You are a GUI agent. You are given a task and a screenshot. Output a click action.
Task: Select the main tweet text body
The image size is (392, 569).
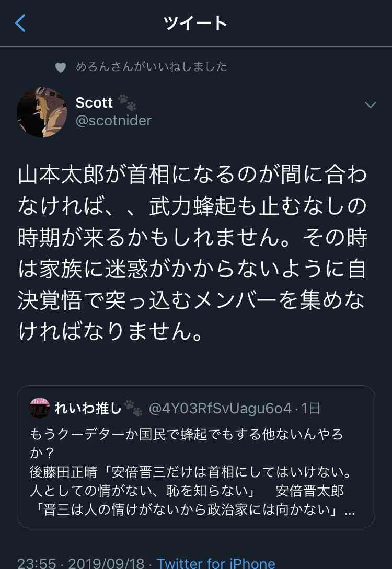(x=192, y=253)
